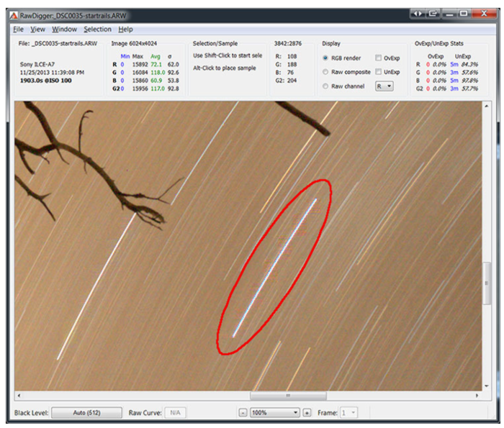Screen dimensions: 504x428
Task: Click the horizontal scrollbar thumb
Action: [x=288, y=396]
